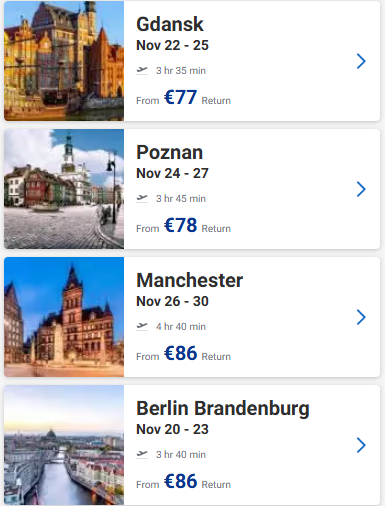Image resolution: width=385 pixels, height=506 pixels.
Task: Select the Berlin Brandenburg destination title
Action: tap(223, 409)
